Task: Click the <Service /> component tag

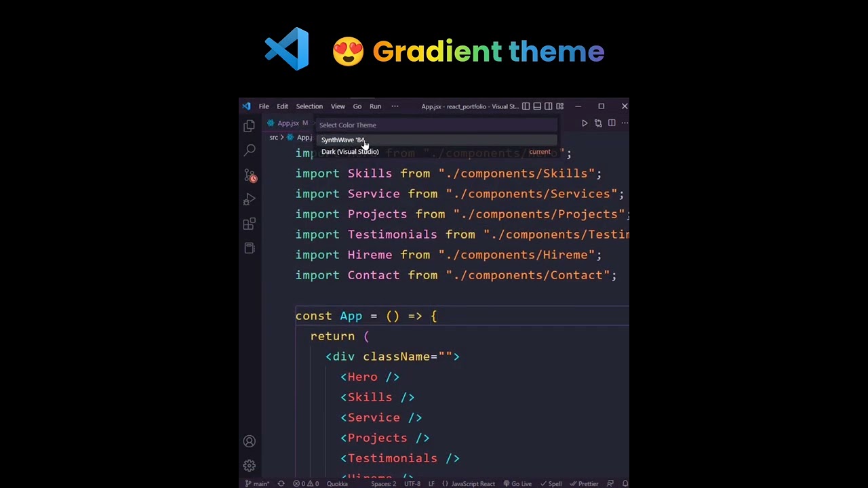Action: click(x=381, y=418)
